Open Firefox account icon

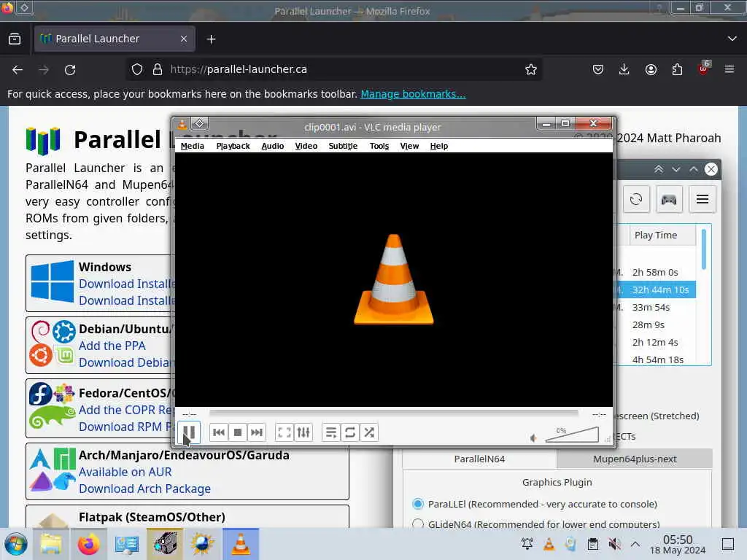coord(651,69)
